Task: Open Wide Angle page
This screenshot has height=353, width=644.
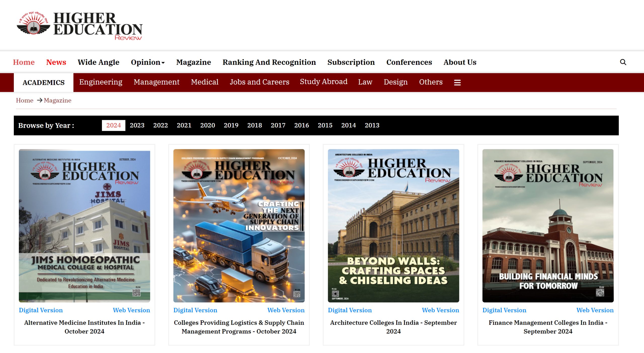Action: tap(98, 62)
